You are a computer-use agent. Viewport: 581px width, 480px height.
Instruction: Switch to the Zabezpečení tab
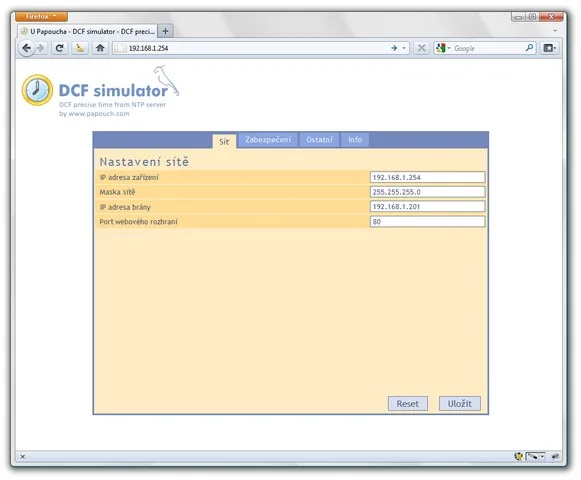point(268,140)
